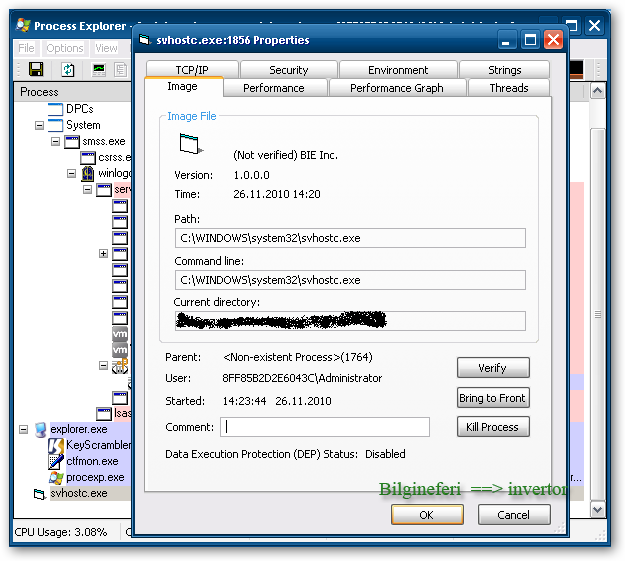Select the Image tab
The height and width of the screenshot is (561, 625).
coord(183,87)
